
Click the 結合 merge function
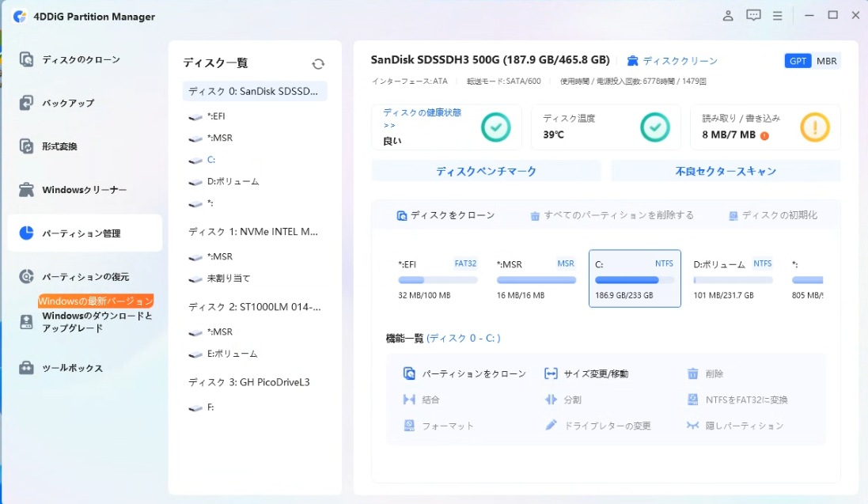421,400
